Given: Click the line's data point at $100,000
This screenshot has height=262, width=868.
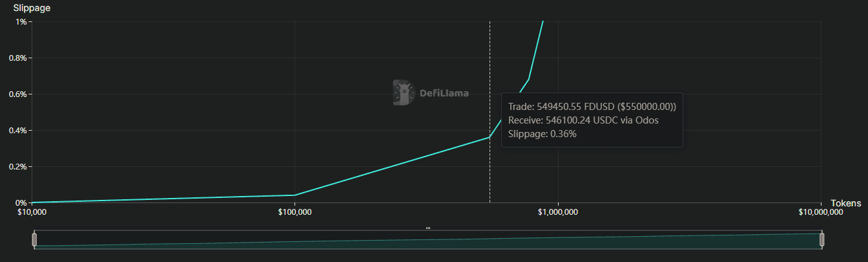Looking at the screenshot, I should click(x=294, y=195).
